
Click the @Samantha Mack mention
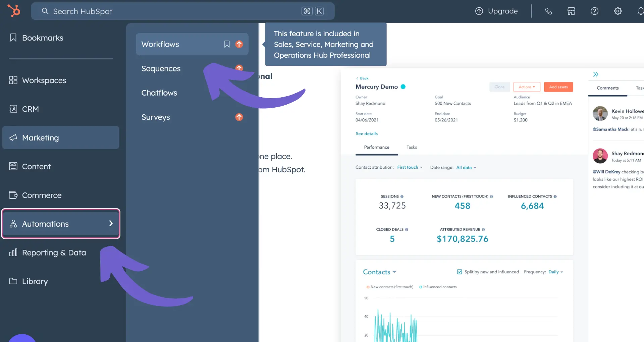coord(610,129)
